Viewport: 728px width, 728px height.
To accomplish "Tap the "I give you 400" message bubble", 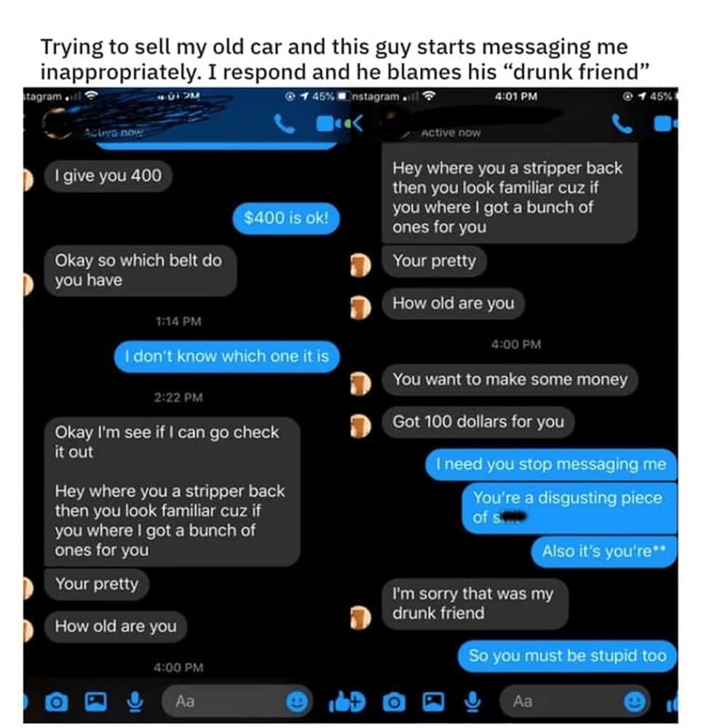I will [108, 176].
